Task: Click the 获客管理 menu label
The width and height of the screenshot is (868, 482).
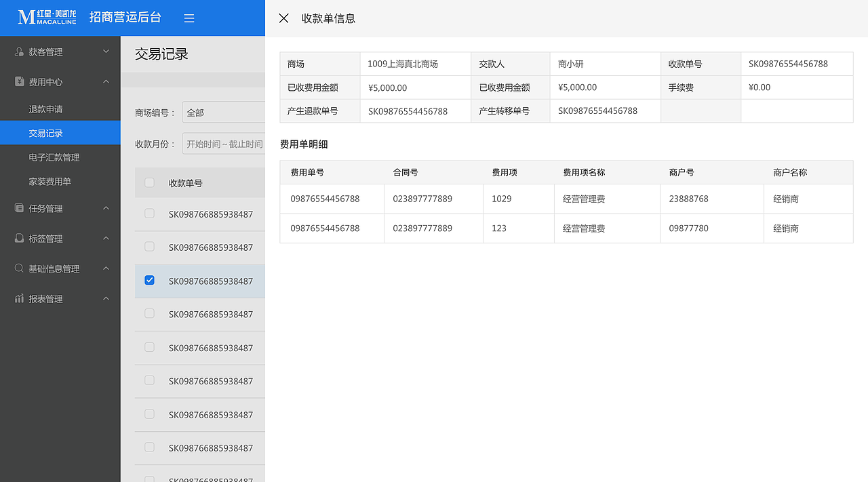Action: coord(45,52)
